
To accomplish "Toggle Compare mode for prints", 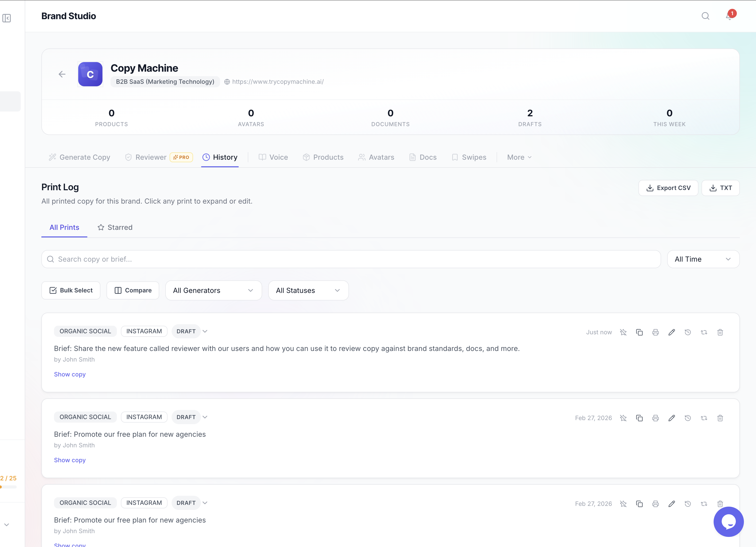I will (x=133, y=290).
